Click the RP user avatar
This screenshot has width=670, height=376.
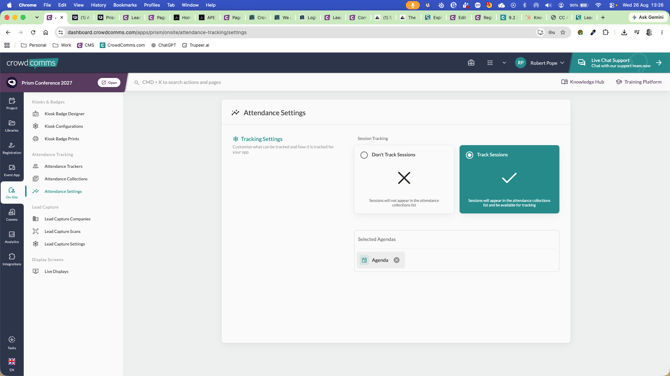[x=520, y=63]
